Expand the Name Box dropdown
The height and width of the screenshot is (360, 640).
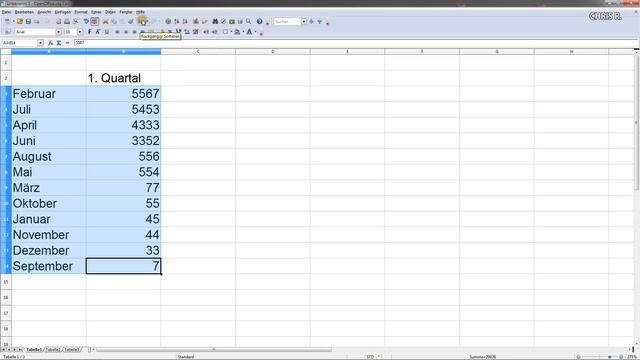[40, 43]
